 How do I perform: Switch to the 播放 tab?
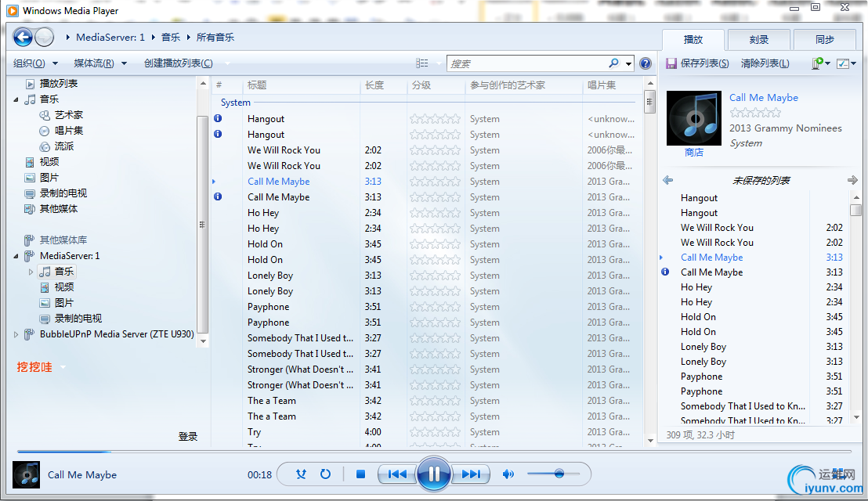click(x=693, y=39)
